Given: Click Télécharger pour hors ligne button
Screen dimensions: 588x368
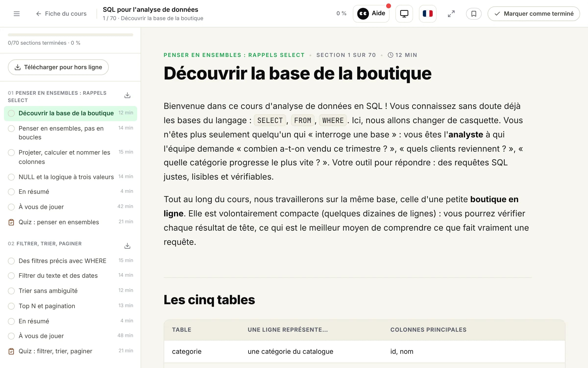Looking at the screenshot, I should 58,67.
